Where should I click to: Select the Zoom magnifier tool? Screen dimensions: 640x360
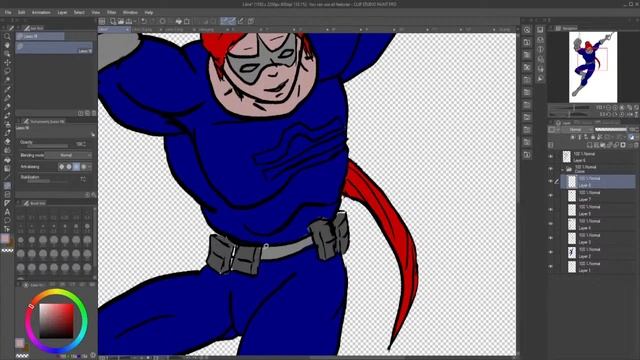[x=7, y=37]
